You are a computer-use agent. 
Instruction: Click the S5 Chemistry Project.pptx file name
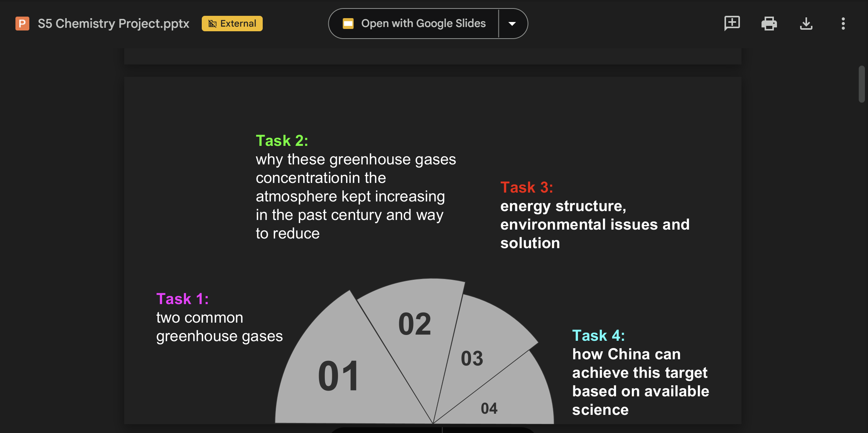click(x=113, y=24)
